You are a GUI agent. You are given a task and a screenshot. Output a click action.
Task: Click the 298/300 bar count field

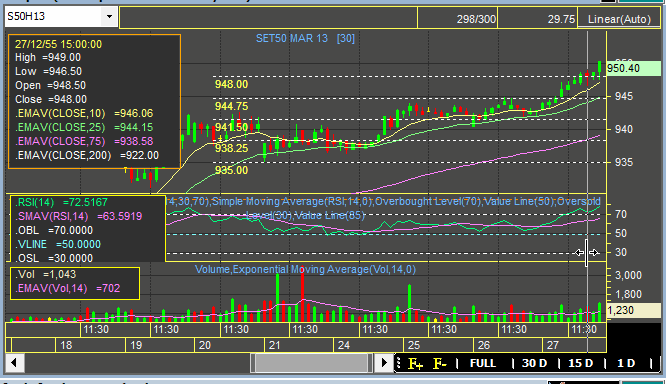click(458, 19)
